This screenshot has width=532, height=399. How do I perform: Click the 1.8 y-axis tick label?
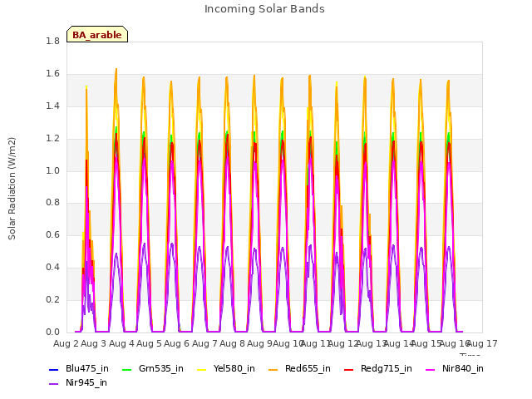point(52,41)
